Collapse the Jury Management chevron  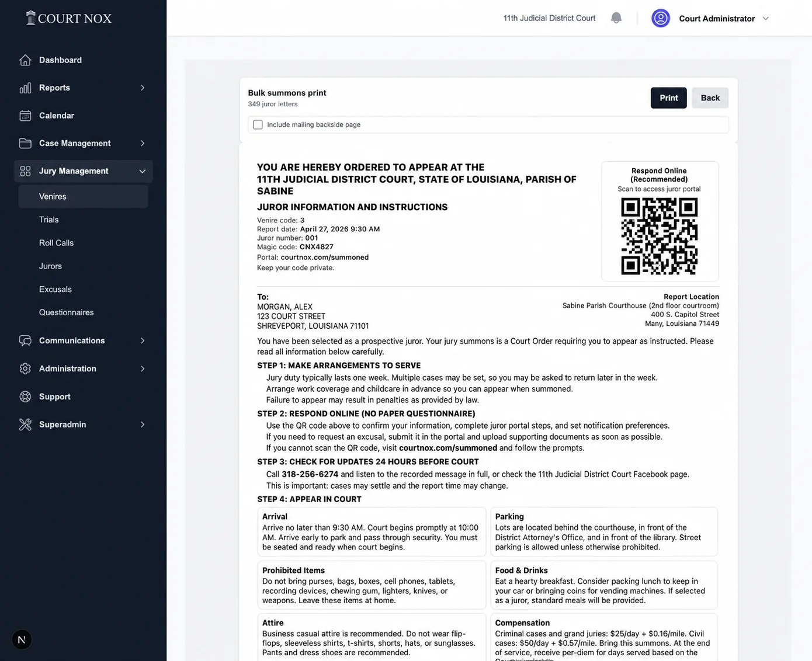click(142, 171)
